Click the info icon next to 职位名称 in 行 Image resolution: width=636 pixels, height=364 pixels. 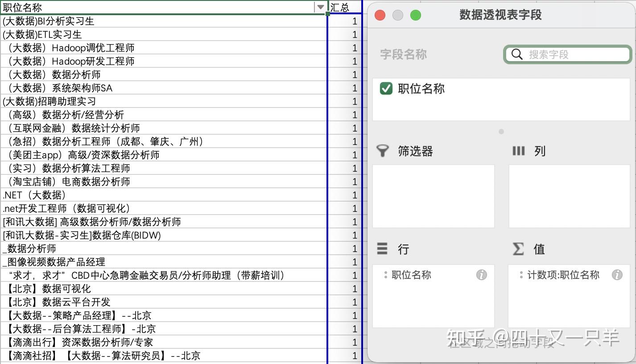[481, 275]
